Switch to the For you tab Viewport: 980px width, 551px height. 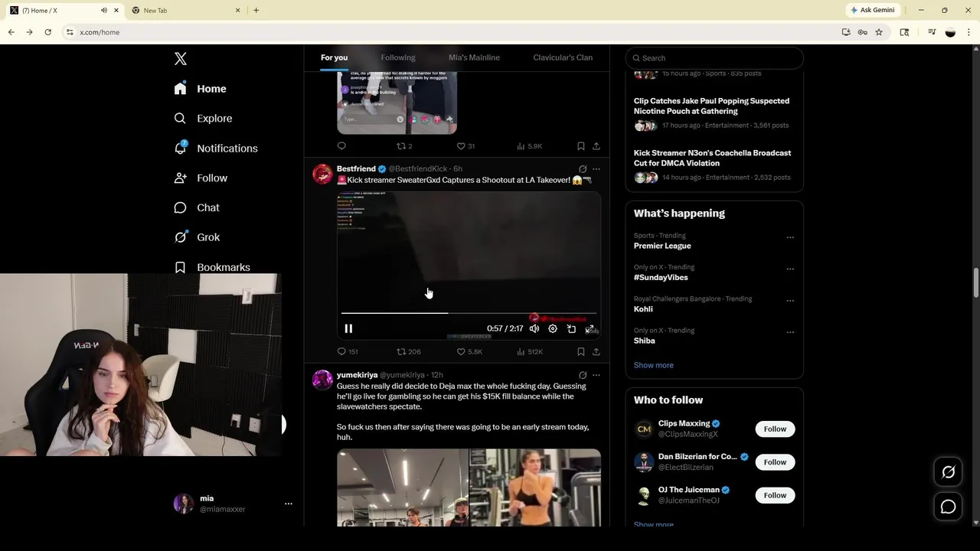tap(334, 57)
